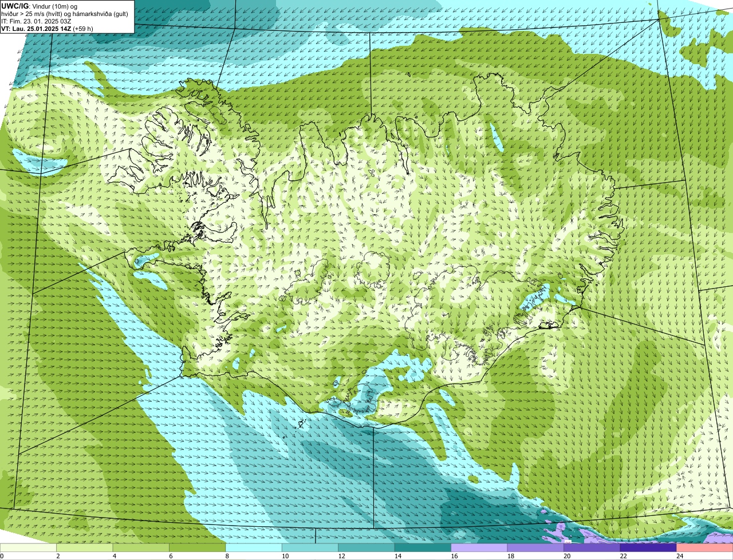The width and height of the screenshot is (733, 560).
Task: Click the 'IT: Fim. 23. 01. 2025 03Z' line
Action: (x=36, y=21)
